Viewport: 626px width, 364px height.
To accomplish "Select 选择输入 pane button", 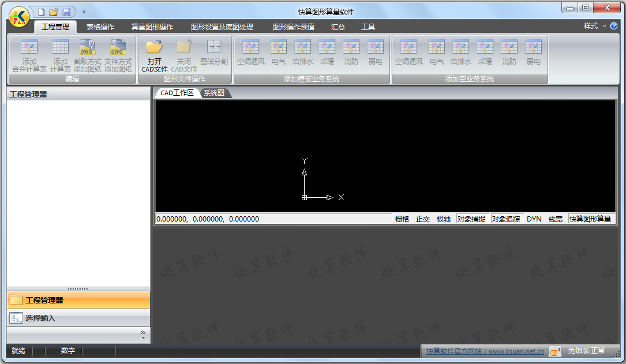I will pos(78,318).
